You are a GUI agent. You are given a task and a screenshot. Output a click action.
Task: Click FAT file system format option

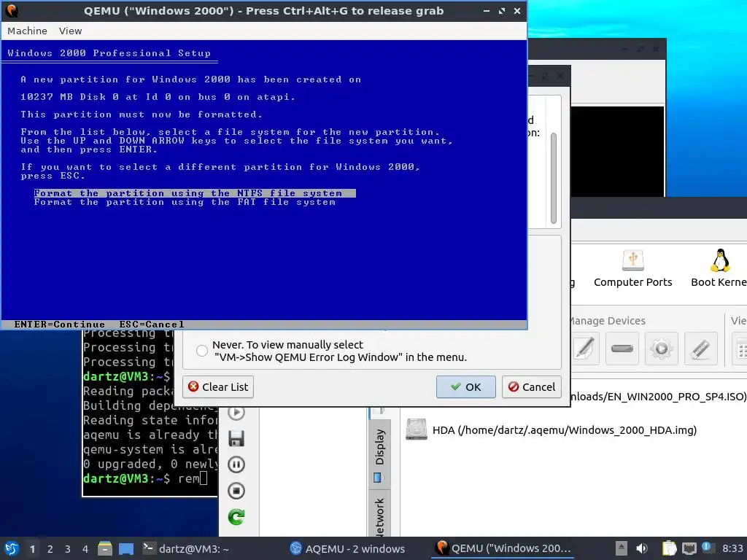click(x=185, y=202)
